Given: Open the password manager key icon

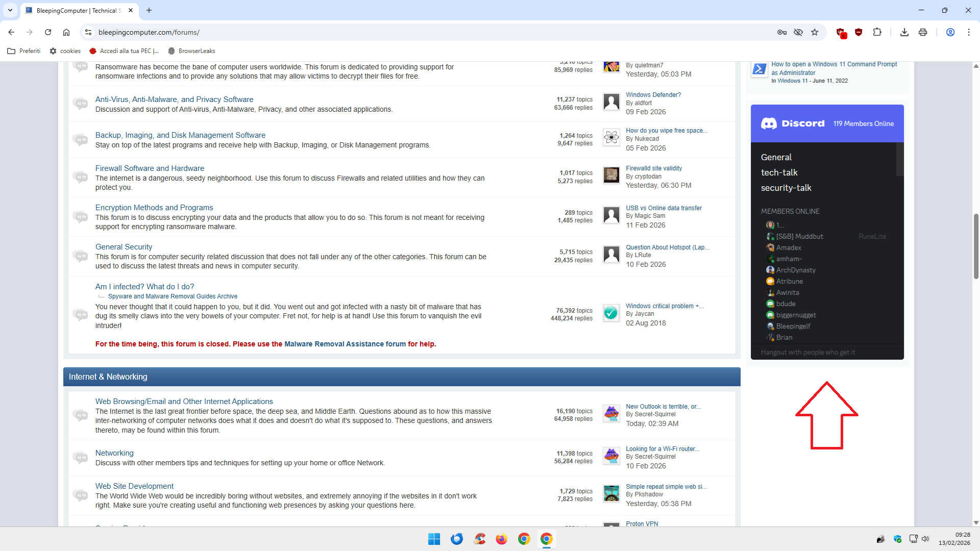Looking at the screenshot, I should [781, 32].
